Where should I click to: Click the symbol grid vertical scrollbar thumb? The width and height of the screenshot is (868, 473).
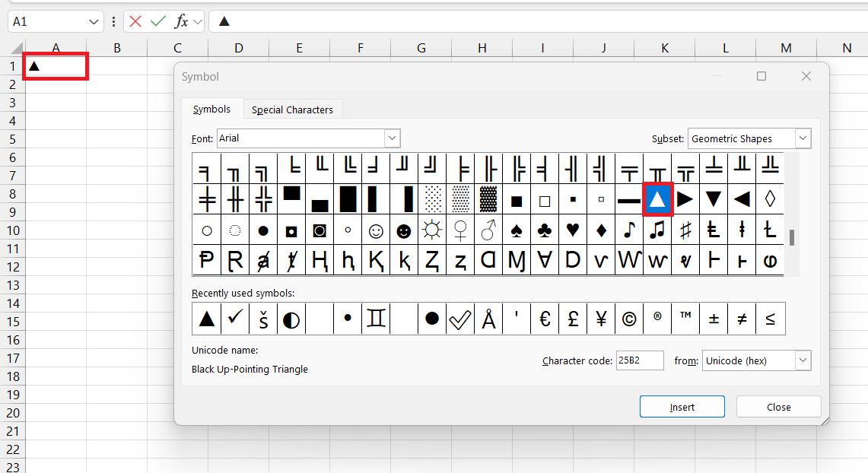792,237
